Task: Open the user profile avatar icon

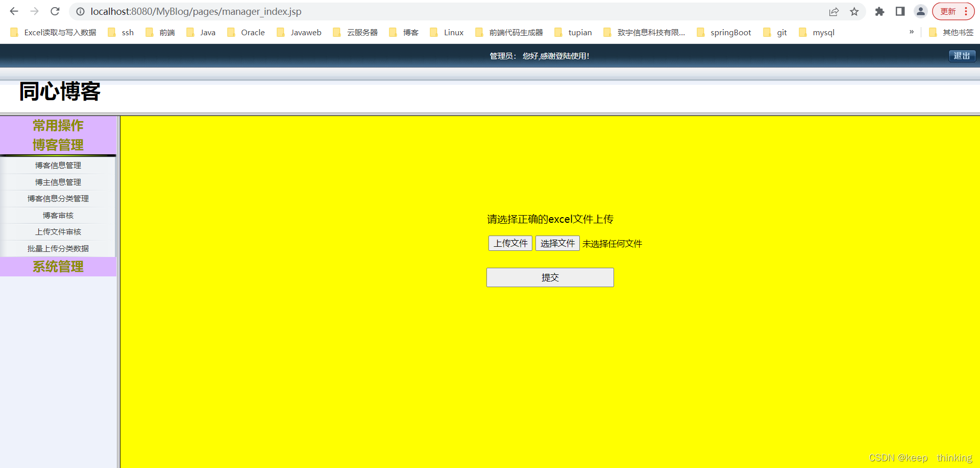Action: click(921, 11)
